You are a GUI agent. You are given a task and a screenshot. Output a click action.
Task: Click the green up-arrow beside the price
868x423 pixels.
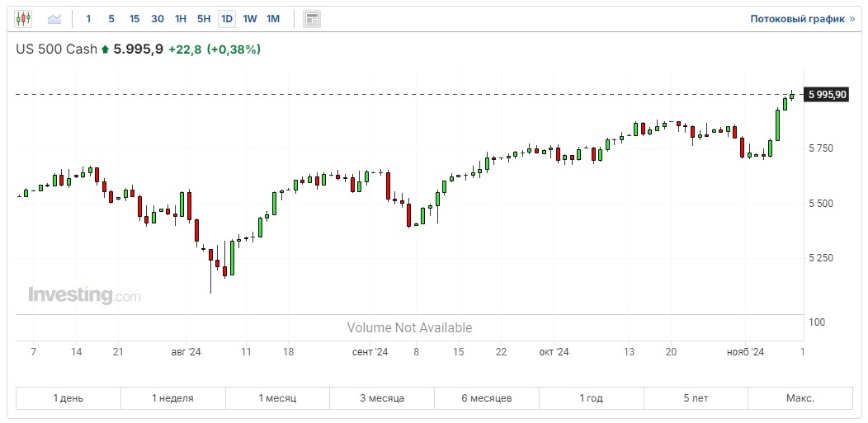coord(105,49)
